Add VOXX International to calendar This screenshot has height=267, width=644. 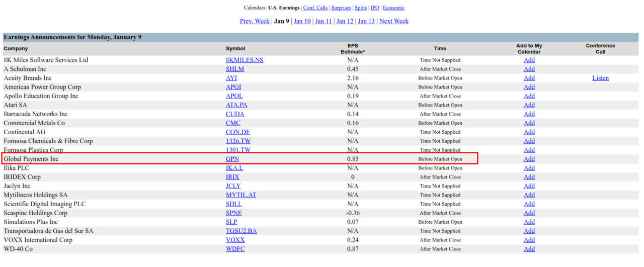coord(529,240)
